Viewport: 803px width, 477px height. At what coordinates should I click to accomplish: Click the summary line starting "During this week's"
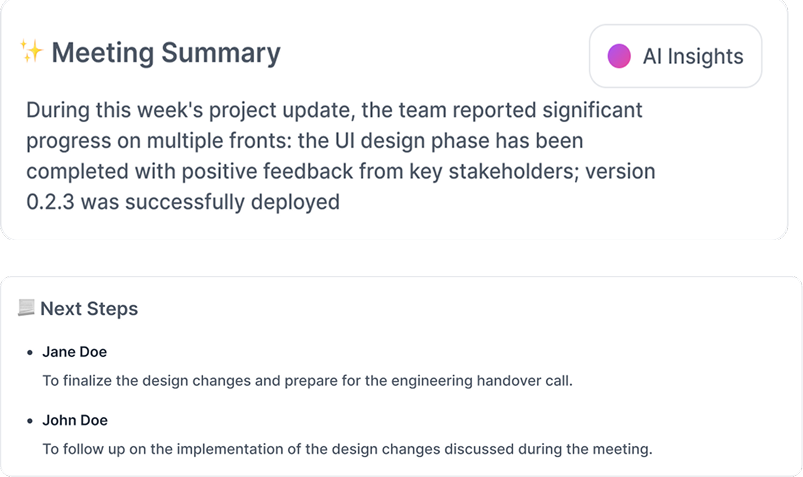click(x=334, y=109)
